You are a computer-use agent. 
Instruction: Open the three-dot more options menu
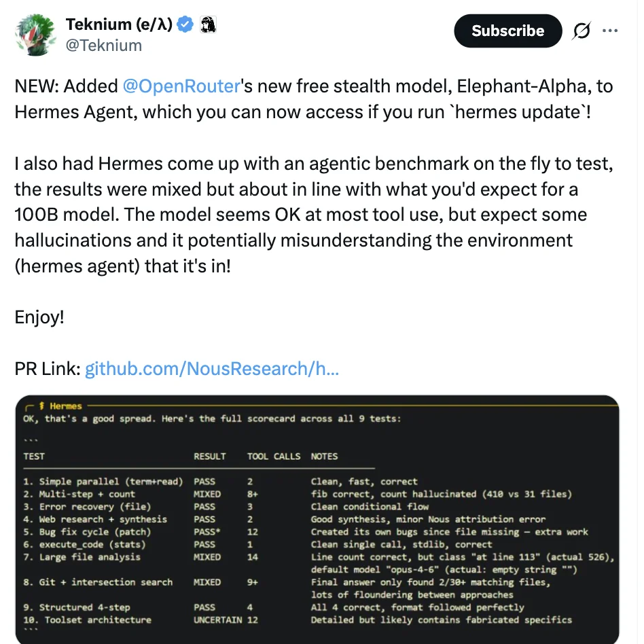click(611, 31)
